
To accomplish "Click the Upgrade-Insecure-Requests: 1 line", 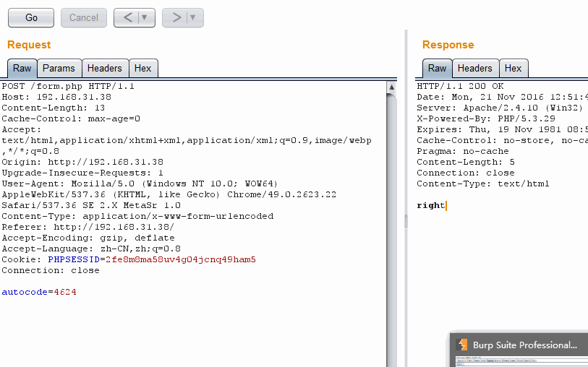I will coord(82,173).
